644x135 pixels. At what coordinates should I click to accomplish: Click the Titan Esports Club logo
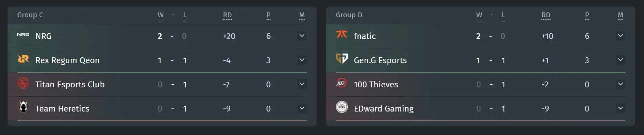[x=23, y=83]
